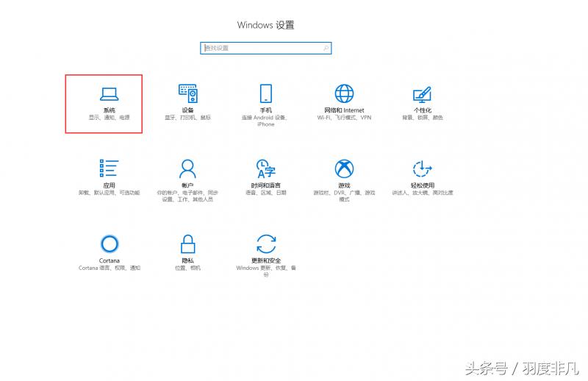Click the 系统 label text

click(x=109, y=110)
